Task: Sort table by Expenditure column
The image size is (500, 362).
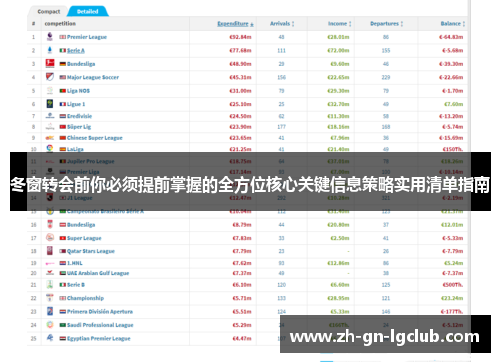Action: click(x=235, y=24)
